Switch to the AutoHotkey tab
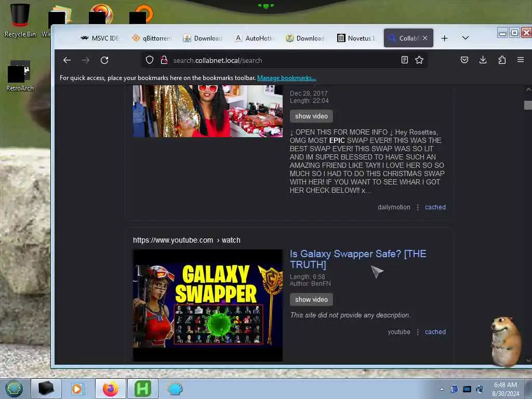Screen dimensions: 532x399 255,38
